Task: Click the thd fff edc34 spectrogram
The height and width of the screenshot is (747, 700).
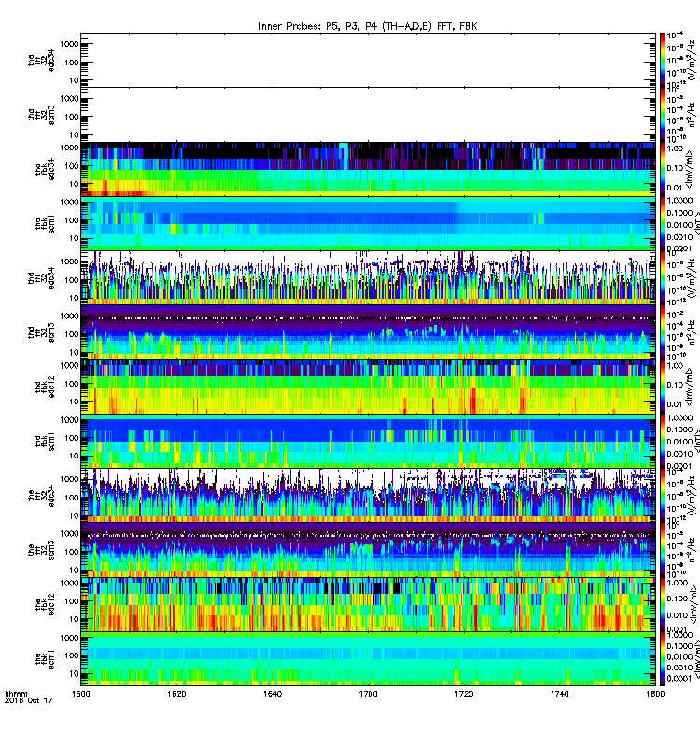Action: coord(368,277)
